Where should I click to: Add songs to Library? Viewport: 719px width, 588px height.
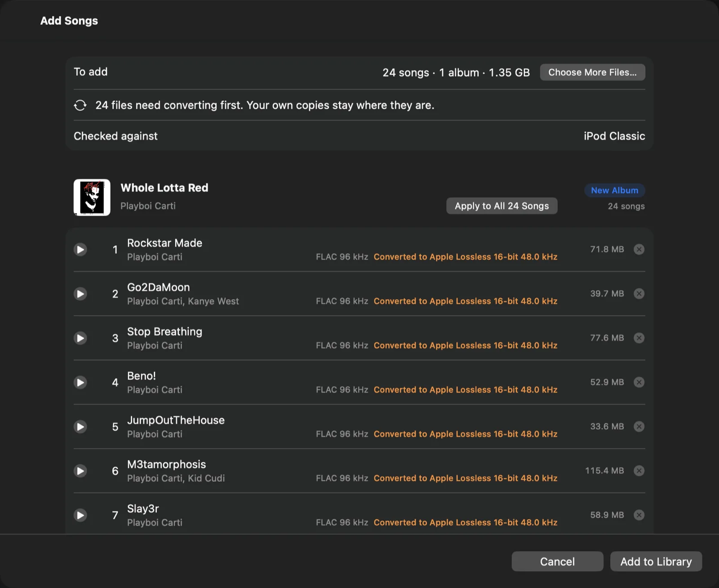pos(656,561)
